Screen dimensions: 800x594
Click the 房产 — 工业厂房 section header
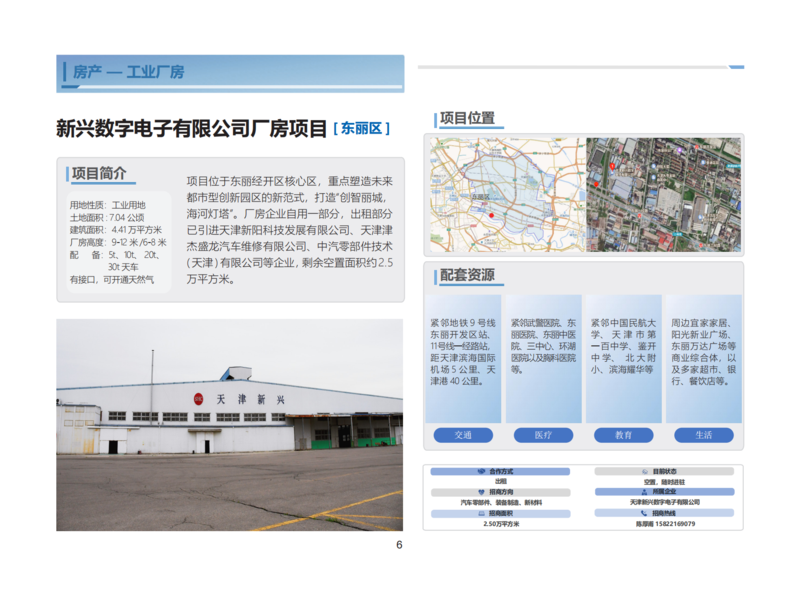(230, 73)
